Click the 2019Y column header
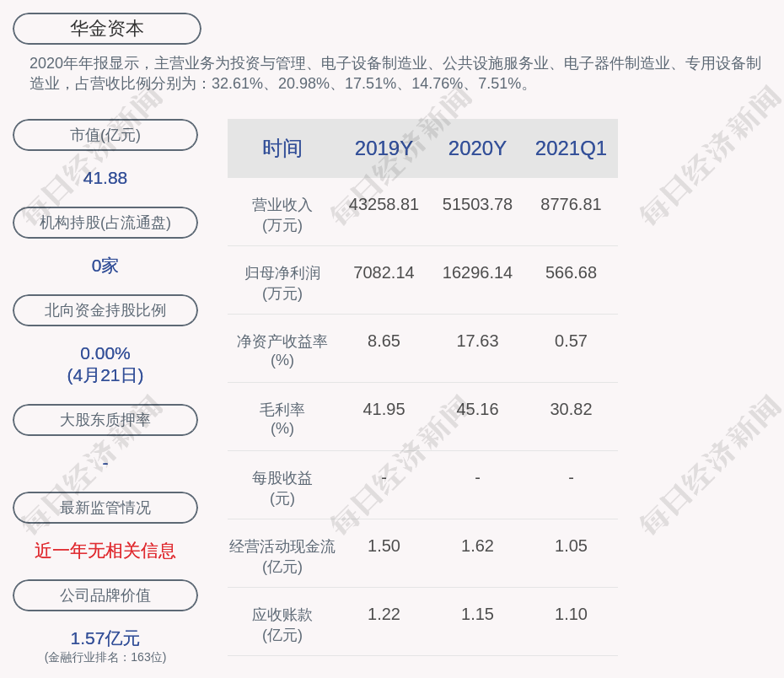This screenshot has width=784, height=678. pyautogui.click(x=384, y=148)
